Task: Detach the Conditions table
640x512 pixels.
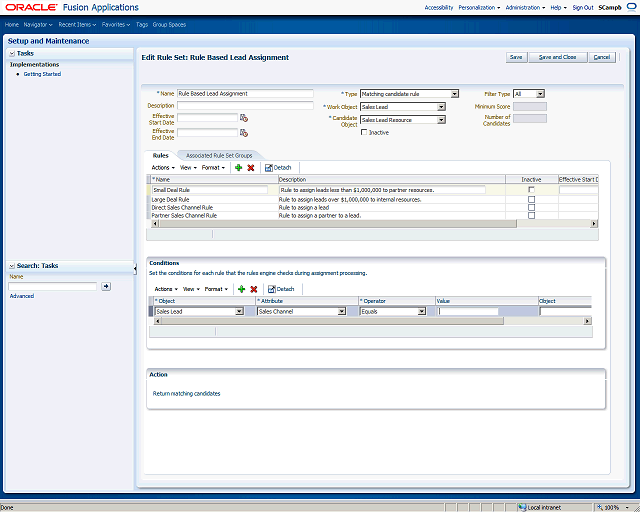Action: [281, 289]
